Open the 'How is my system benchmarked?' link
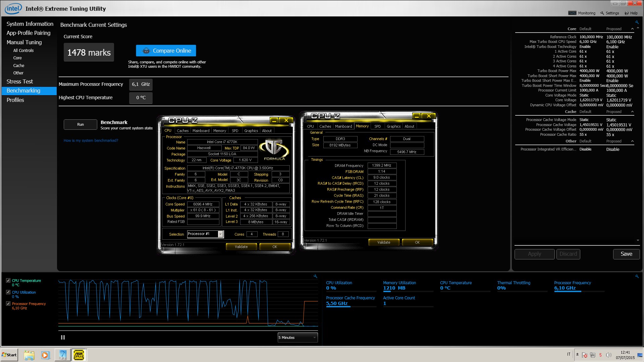The width and height of the screenshot is (644, 362). [x=91, y=140]
